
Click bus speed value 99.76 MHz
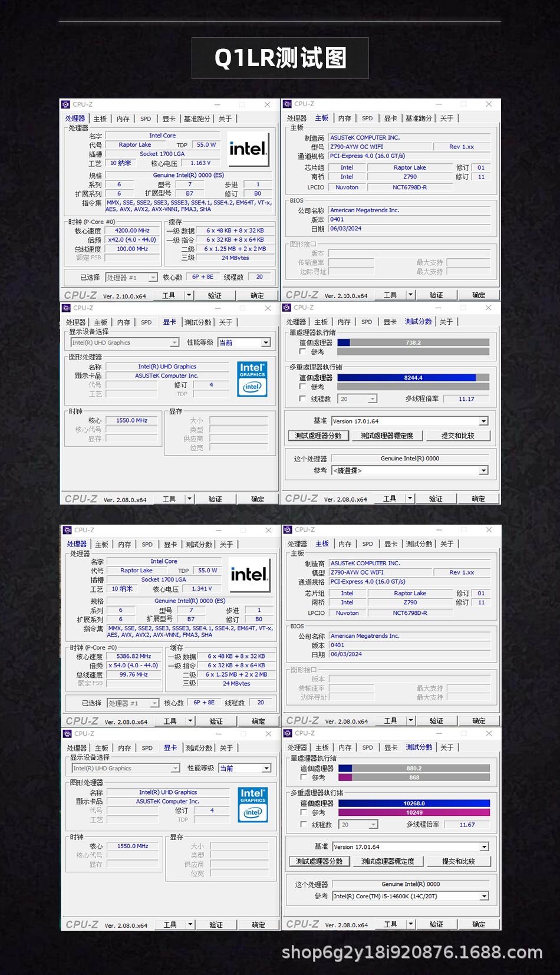point(134,674)
